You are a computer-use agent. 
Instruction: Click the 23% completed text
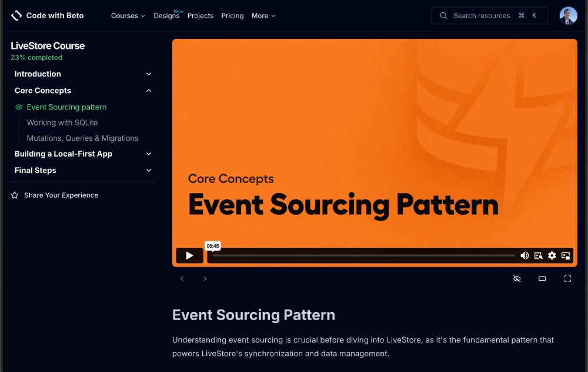tap(36, 58)
